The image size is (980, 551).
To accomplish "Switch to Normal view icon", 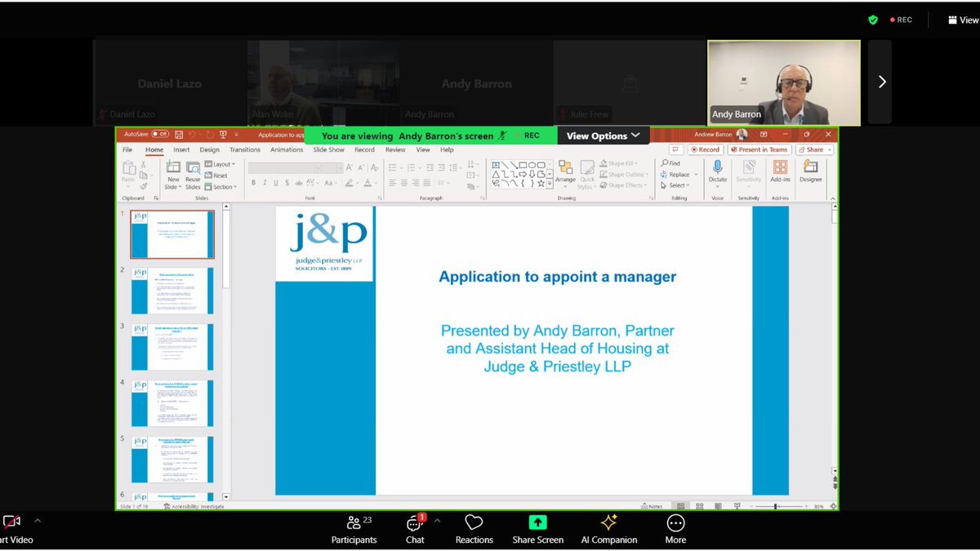I will click(x=679, y=506).
